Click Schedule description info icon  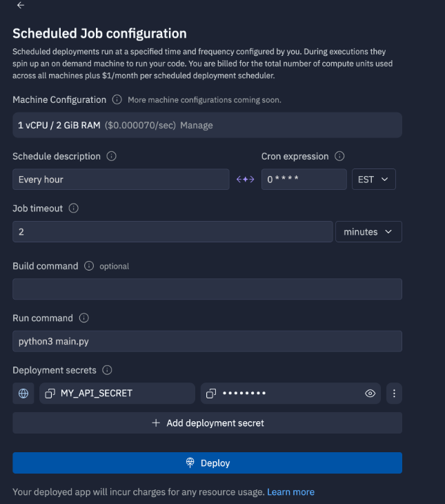point(112,156)
